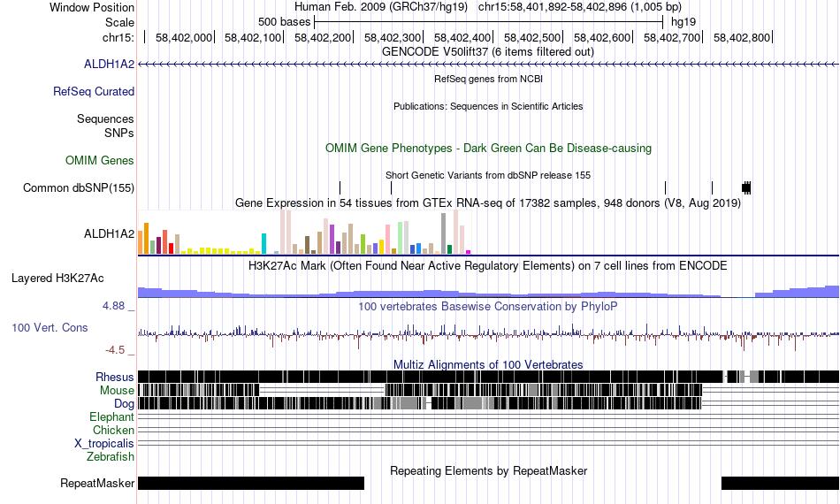This screenshot has height=504, width=840.
Task: Click the Common dbSNP(155) track label
Action: (79, 188)
